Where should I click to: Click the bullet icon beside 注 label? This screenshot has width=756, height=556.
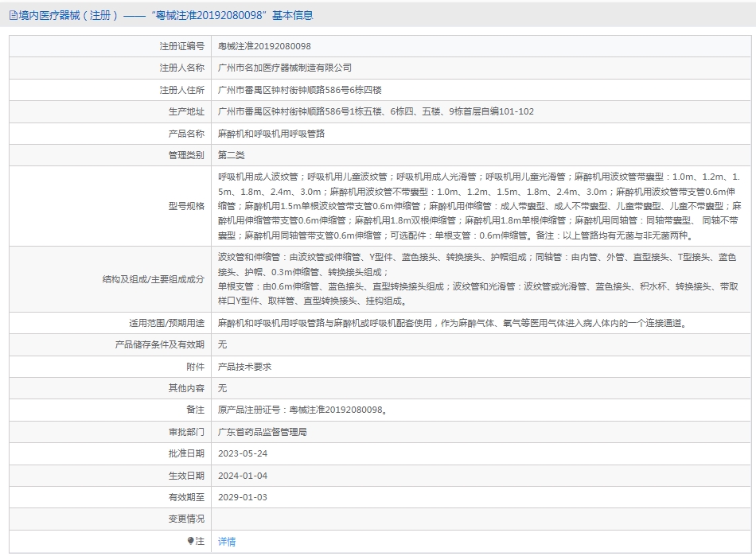(x=190, y=541)
